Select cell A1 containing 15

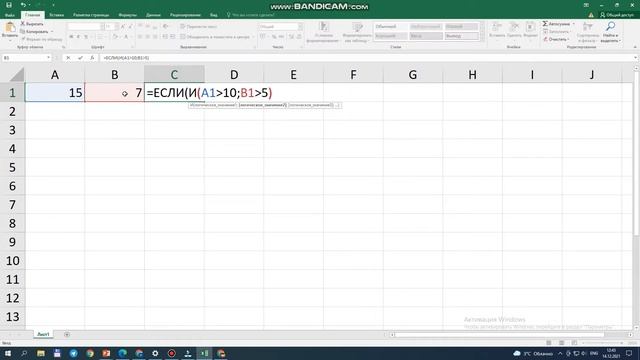tap(55, 93)
